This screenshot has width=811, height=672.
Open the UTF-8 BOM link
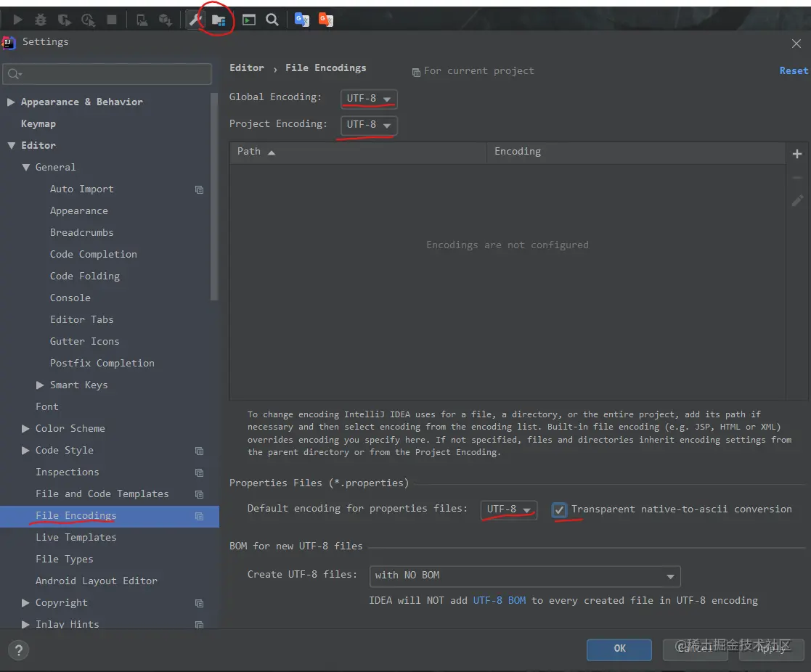pos(499,600)
